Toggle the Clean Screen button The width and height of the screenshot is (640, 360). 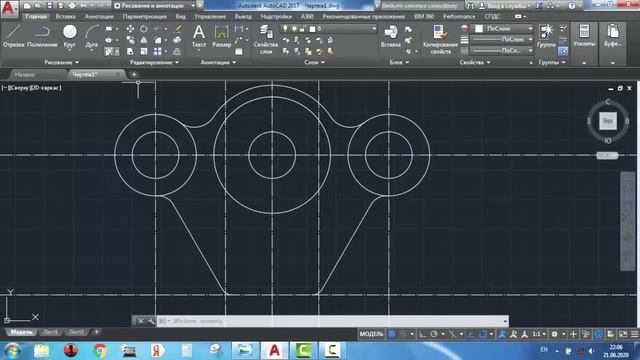[x=623, y=334]
